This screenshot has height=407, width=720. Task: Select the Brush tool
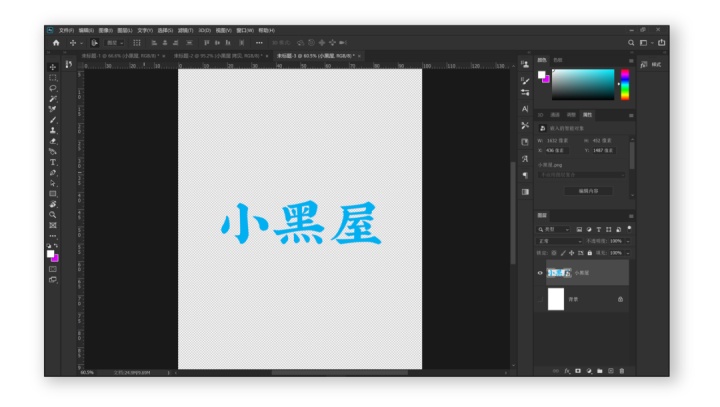(53, 120)
